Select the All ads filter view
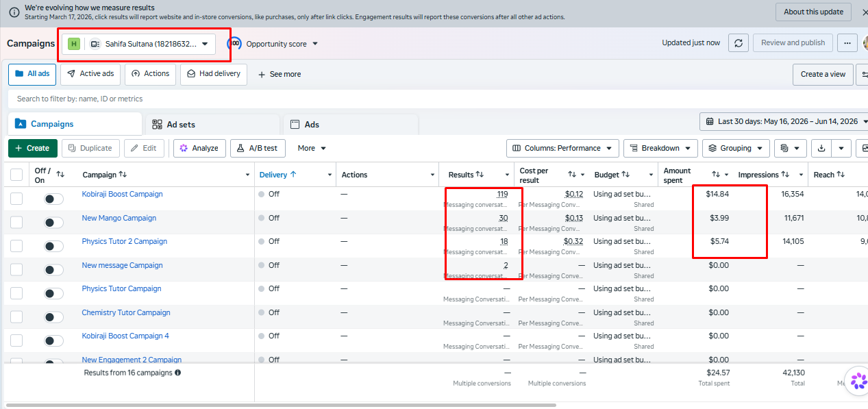The width and height of the screenshot is (868, 409). tap(32, 74)
